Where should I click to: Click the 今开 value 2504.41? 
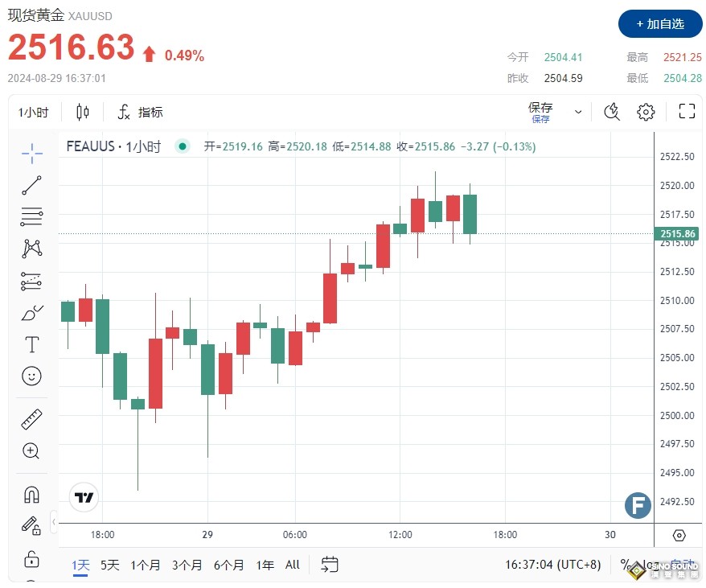point(563,57)
